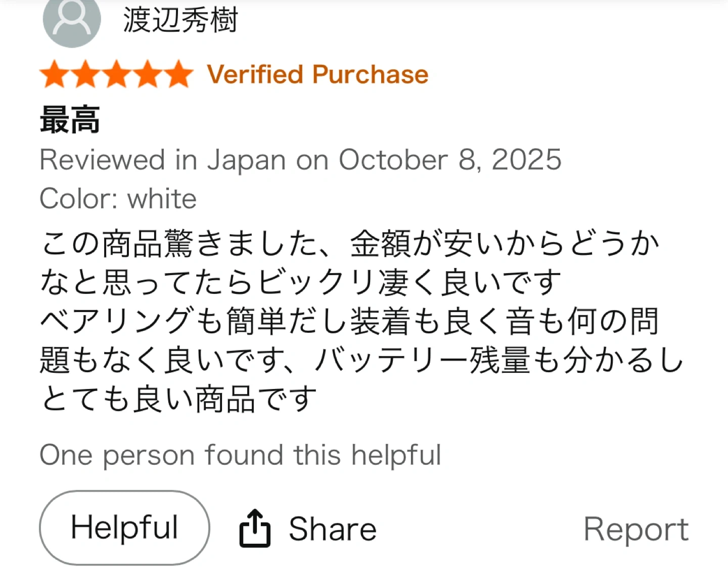Click final review line とても良い商品です
This screenshot has height=567, width=728.
pos(178,399)
